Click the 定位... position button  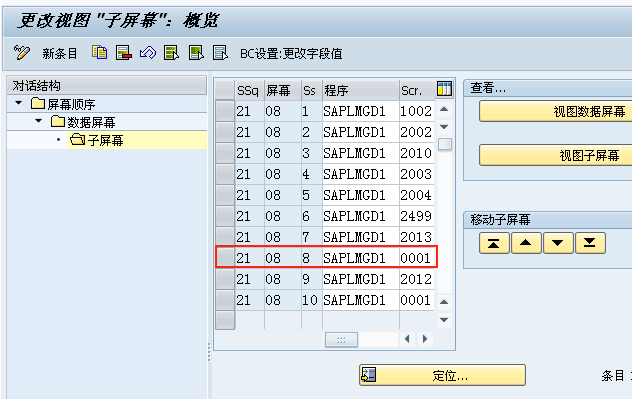click(x=442, y=375)
